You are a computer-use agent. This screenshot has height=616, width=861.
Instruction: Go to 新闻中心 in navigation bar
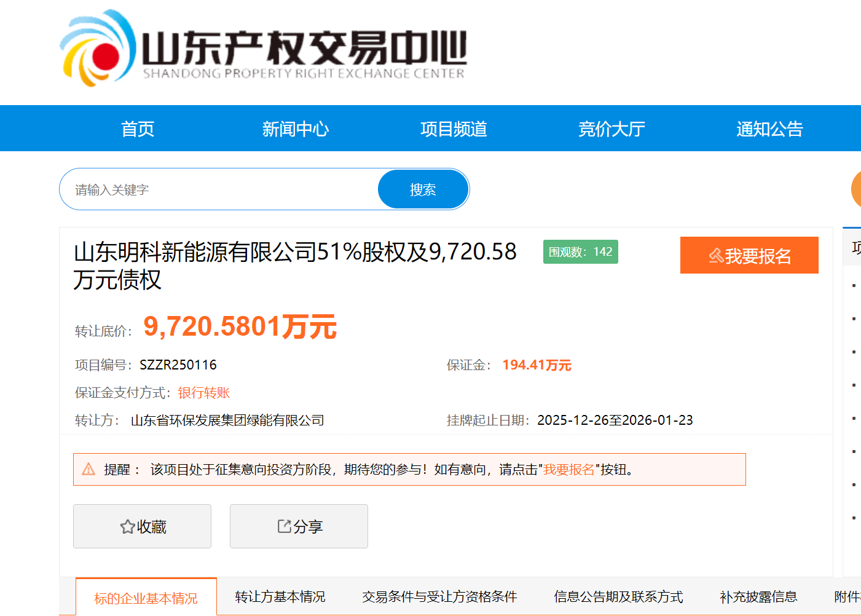tap(296, 129)
